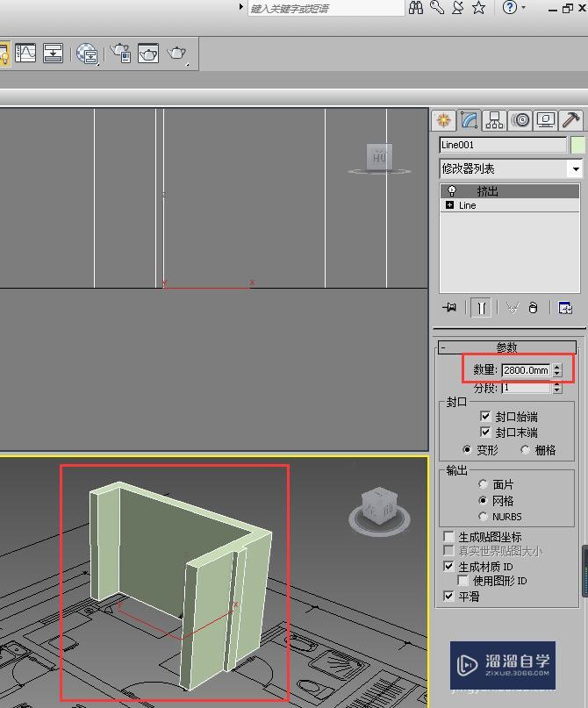
Task: Toggle 平滑 checkbox
Action: coord(448,597)
